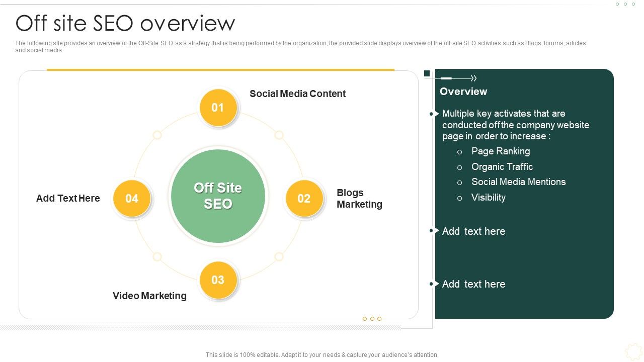Click the middle Add text here placeholder
The width and height of the screenshot is (644, 362).
pyautogui.click(x=473, y=231)
